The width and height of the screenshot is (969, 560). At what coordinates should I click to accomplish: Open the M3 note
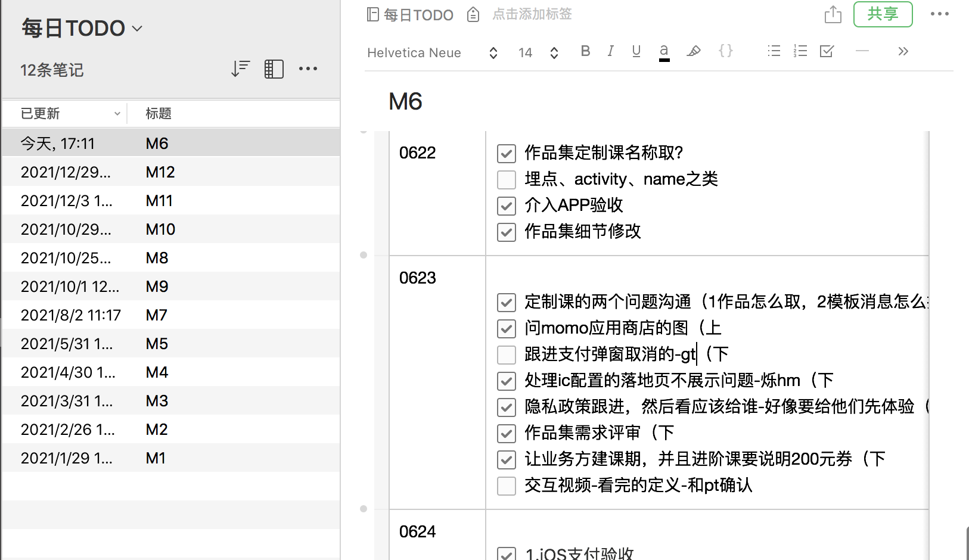(x=171, y=400)
